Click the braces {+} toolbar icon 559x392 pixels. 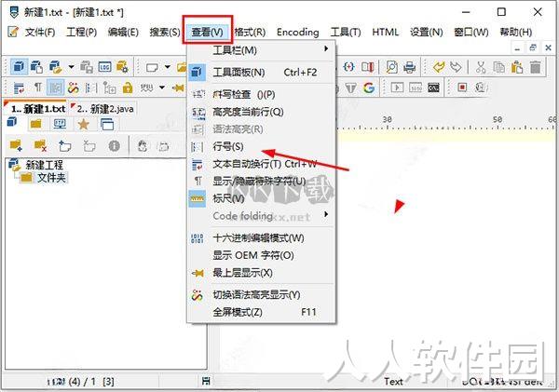[x=348, y=67]
